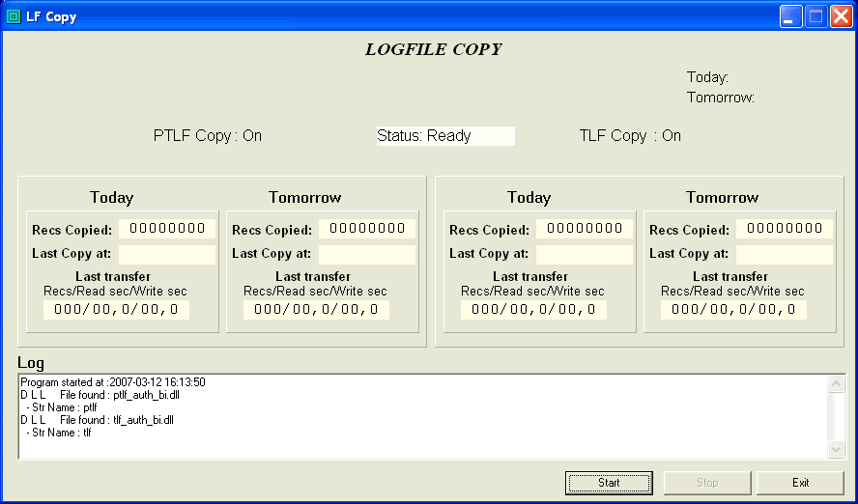Click Last Copy at field in right panel's Today group
Image resolution: width=858 pixels, height=504 pixels.
coord(585,255)
